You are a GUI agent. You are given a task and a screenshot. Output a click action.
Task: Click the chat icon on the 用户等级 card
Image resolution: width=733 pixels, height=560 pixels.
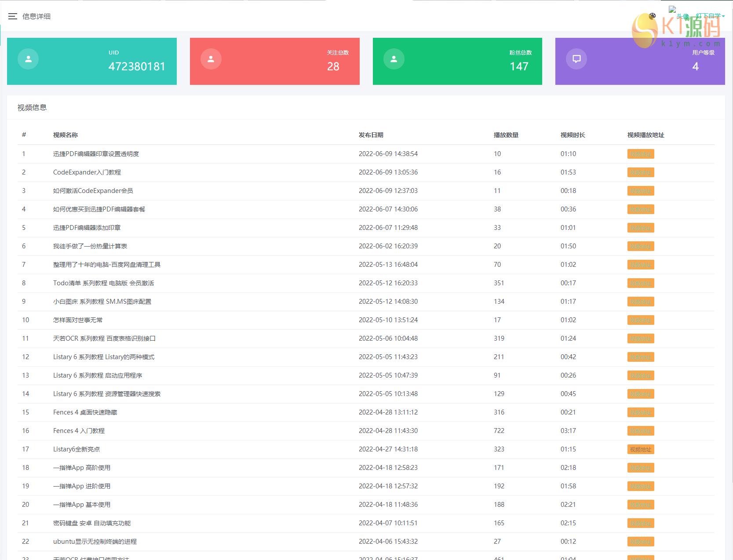tap(576, 59)
